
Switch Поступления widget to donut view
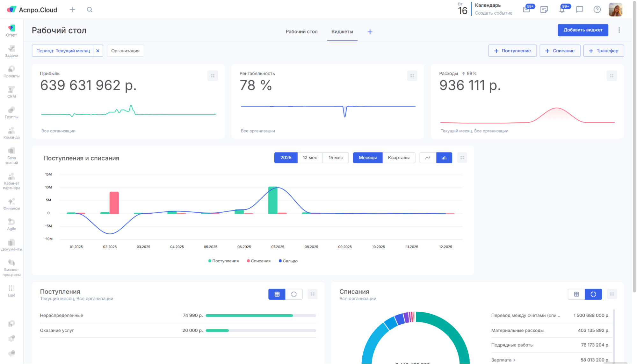coord(294,294)
